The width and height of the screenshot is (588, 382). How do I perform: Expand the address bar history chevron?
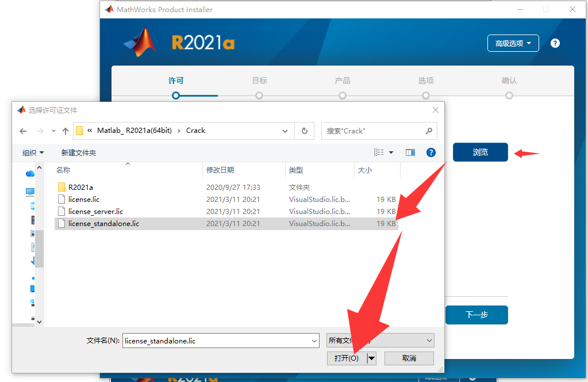click(x=285, y=131)
